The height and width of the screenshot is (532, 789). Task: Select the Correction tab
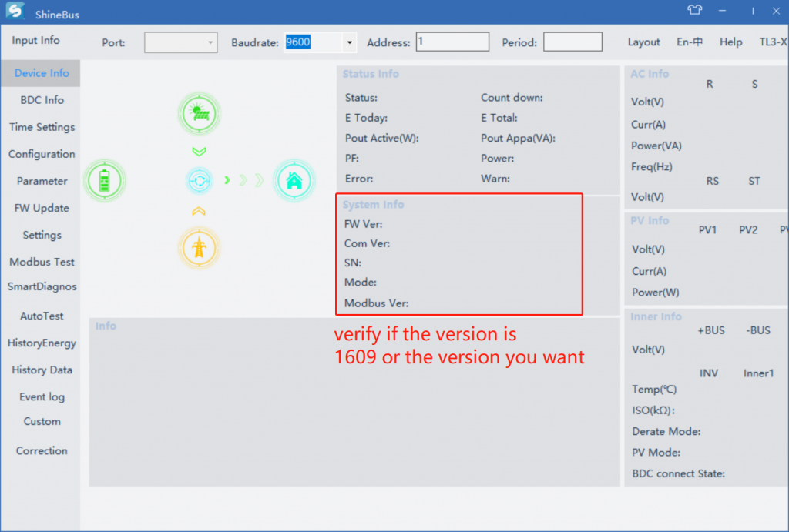pyautogui.click(x=42, y=450)
